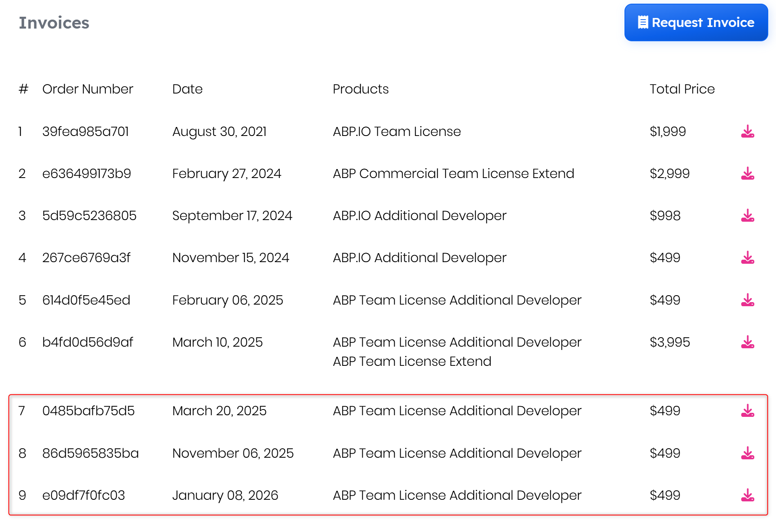Download invoice for order 5d59c5236805
The width and height of the screenshot is (776, 532).
tap(747, 216)
